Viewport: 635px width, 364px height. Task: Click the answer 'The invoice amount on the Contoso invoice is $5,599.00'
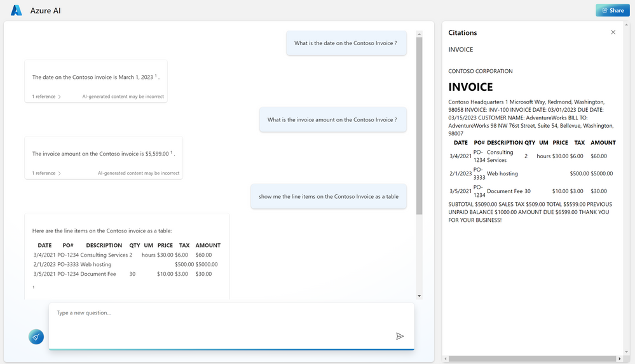coord(100,154)
